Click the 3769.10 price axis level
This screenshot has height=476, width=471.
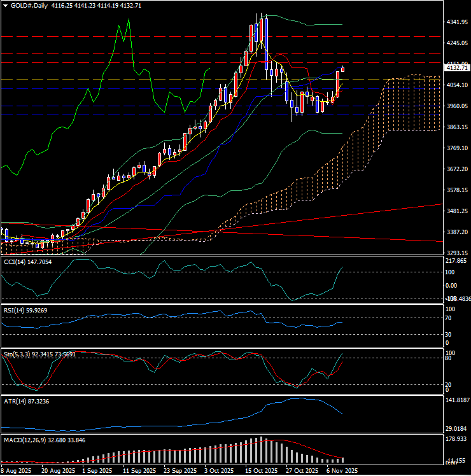click(x=457, y=148)
